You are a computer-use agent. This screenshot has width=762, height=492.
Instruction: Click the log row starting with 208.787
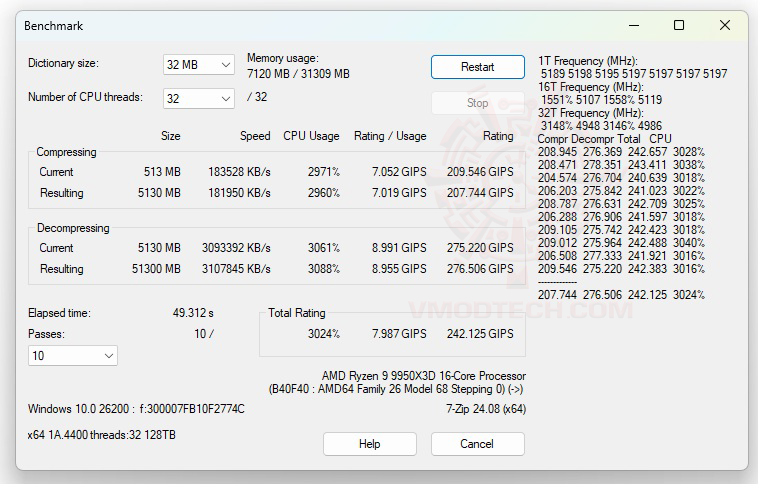coord(621,204)
